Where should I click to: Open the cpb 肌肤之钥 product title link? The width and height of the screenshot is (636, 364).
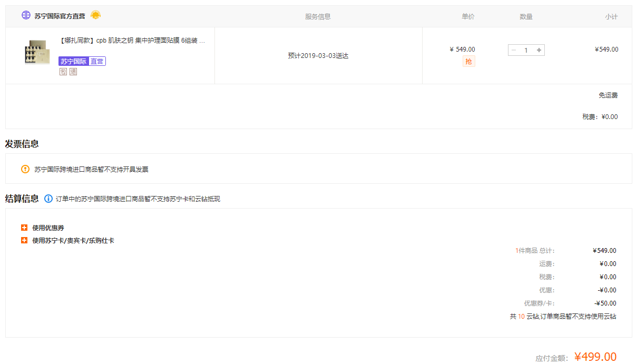132,41
